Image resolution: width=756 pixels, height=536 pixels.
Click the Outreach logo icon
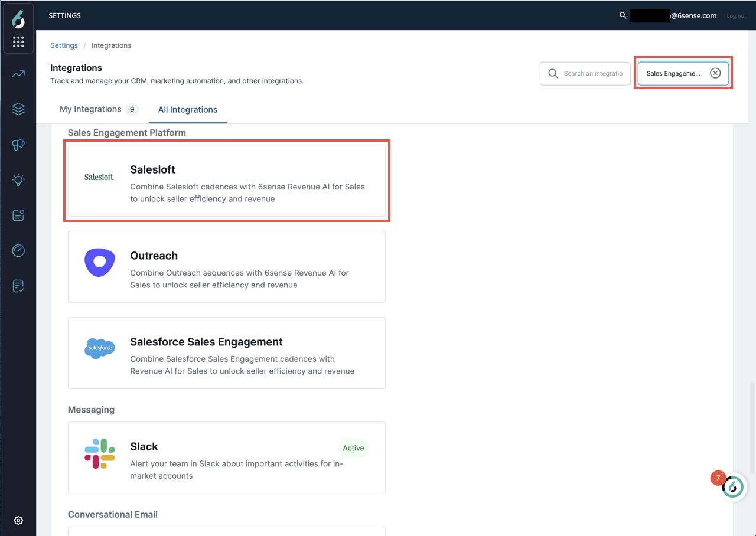99,263
